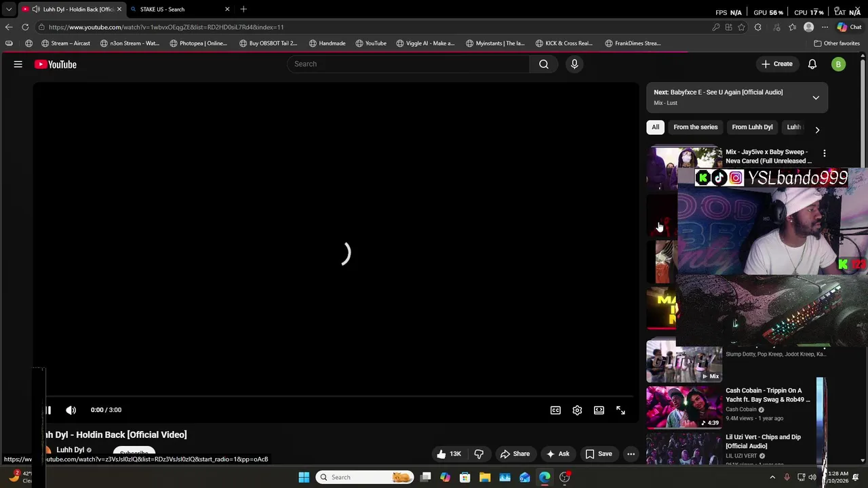Open the Luhh Dyl channel link

(70, 450)
